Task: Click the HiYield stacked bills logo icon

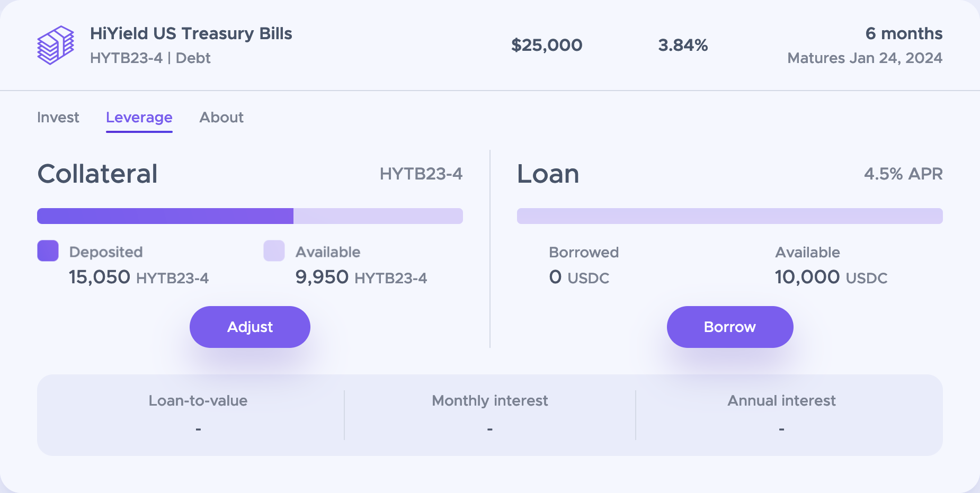Action: tap(56, 45)
